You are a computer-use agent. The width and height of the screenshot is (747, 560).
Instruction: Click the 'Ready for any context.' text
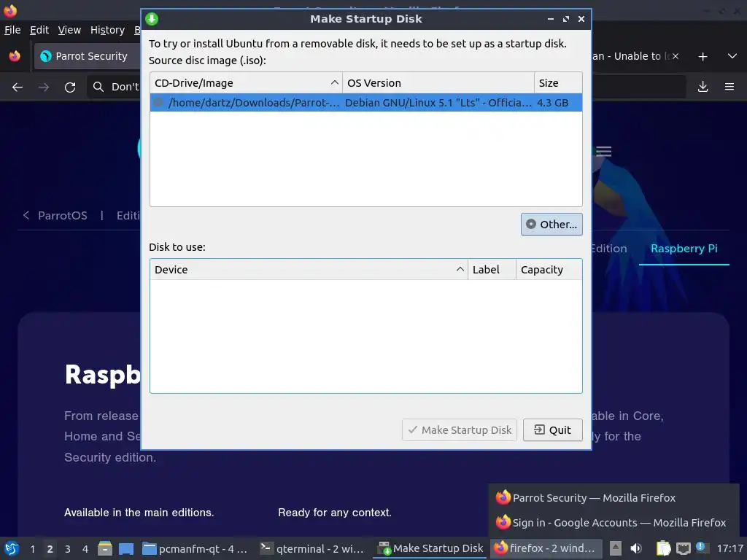pyautogui.click(x=334, y=513)
